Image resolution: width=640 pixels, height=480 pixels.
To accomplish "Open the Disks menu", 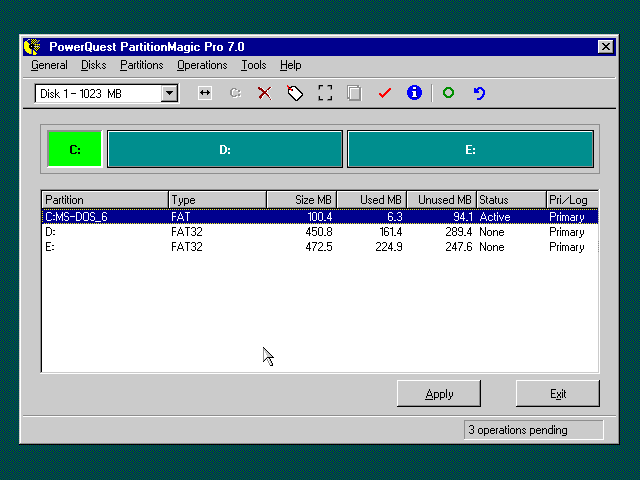I will point(93,65).
